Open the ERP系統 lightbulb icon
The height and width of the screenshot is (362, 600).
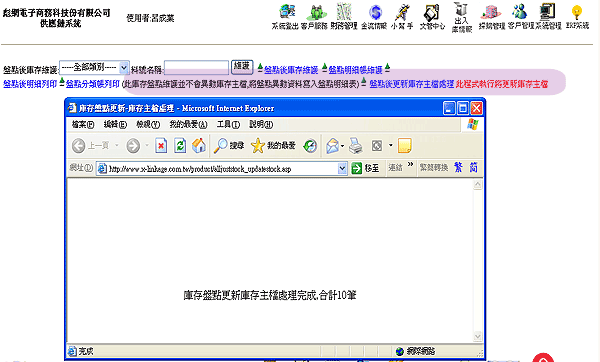pyautogui.click(x=577, y=13)
